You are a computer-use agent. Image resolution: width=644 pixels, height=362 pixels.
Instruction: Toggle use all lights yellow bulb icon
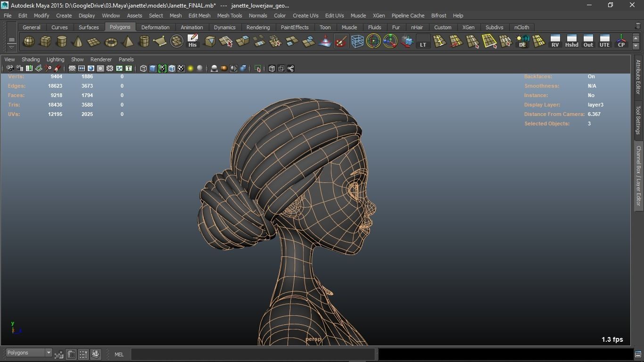(x=190, y=68)
